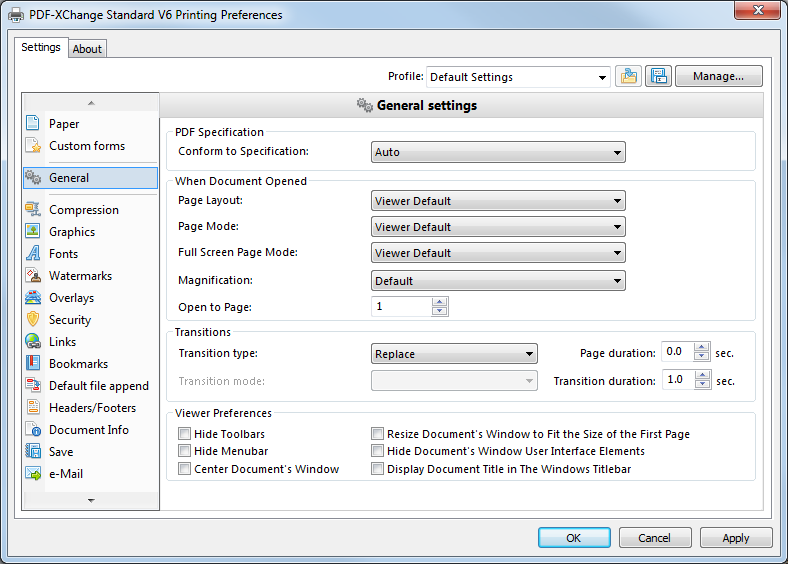Click printer icon in the title bar
The width and height of the screenshot is (788, 564).
coord(16,15)
